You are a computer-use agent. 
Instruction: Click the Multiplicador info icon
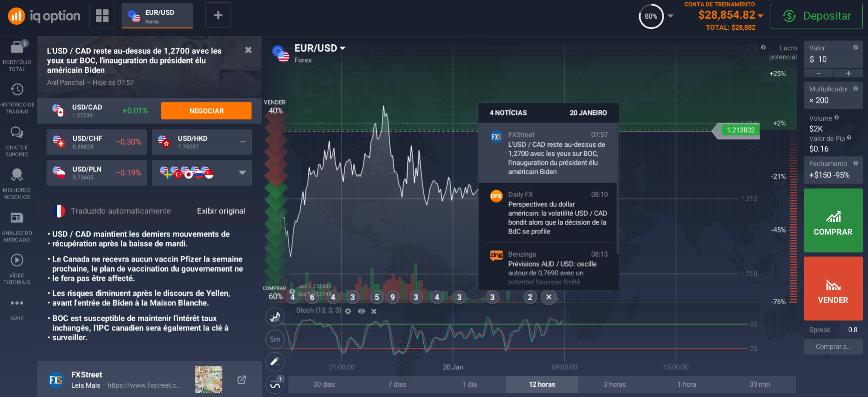pos(855,89)
